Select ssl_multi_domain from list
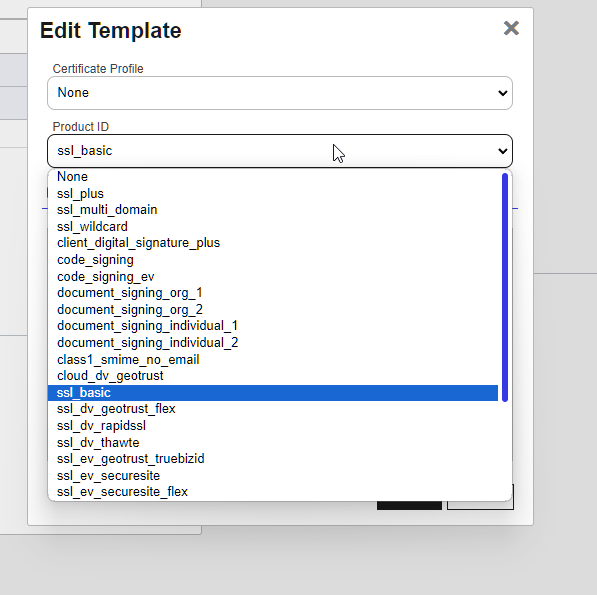Screen dimensions: 597x595 273,210
